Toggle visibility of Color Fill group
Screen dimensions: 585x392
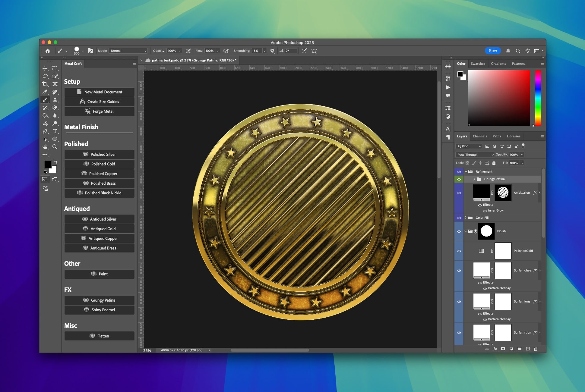tap(459, 218)
